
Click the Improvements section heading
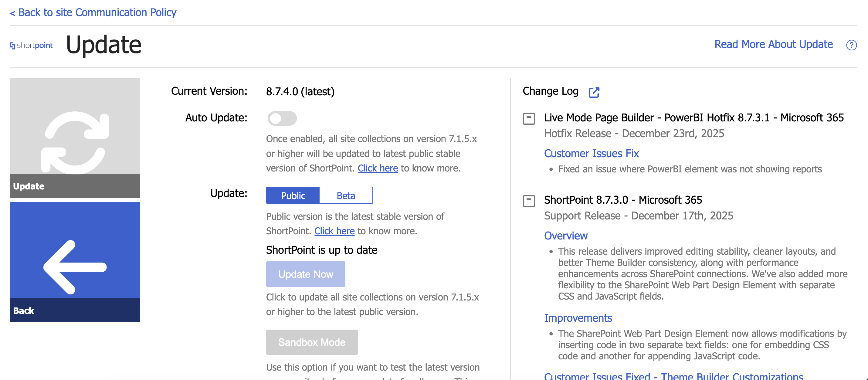click(x=578, y=318)
